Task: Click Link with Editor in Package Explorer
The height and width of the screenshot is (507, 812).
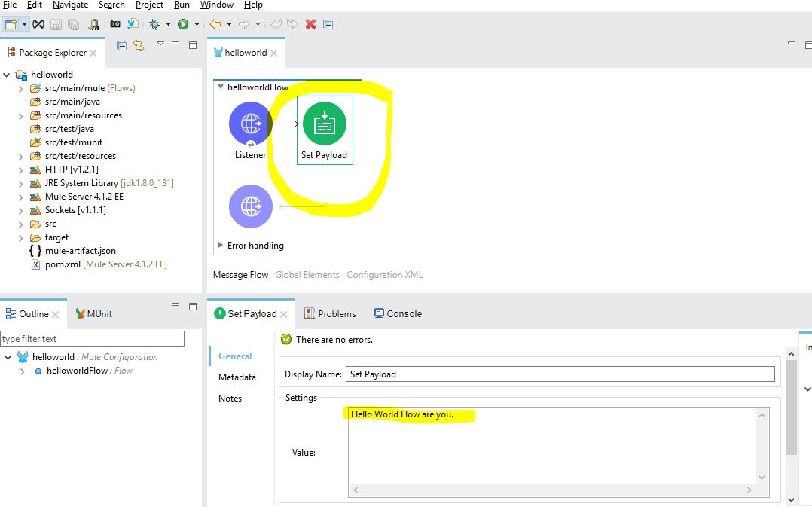Action: point(139,46)
